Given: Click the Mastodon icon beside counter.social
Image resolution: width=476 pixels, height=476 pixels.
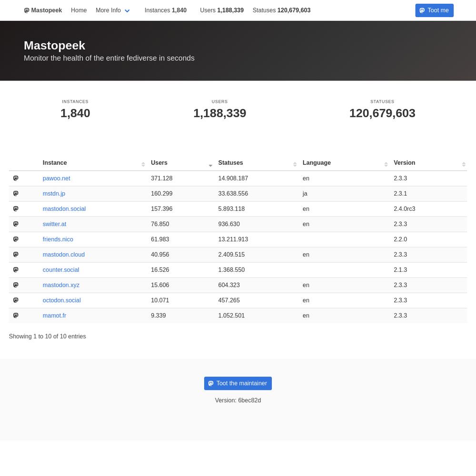Looking at the screenshot, I should point(16,269).
